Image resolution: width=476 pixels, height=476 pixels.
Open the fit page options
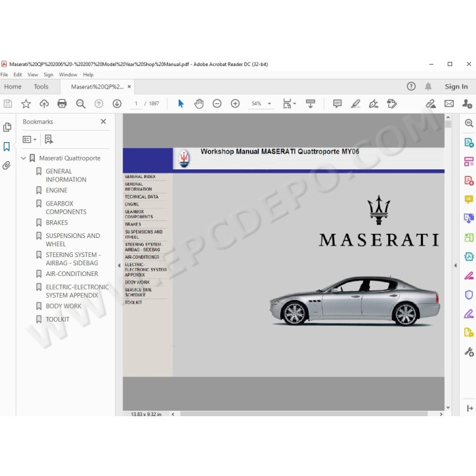(x=289, y=104)
